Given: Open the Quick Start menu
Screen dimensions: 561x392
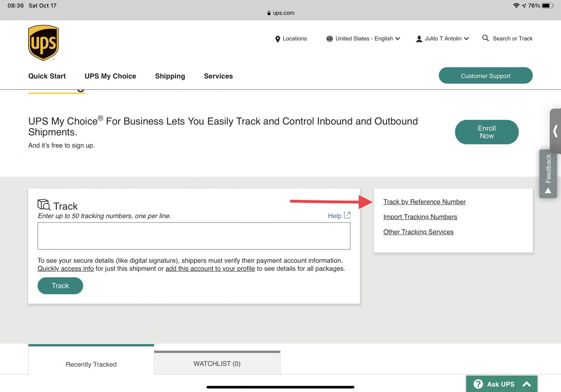Looking at the screenshot, I should coord(47,76).
